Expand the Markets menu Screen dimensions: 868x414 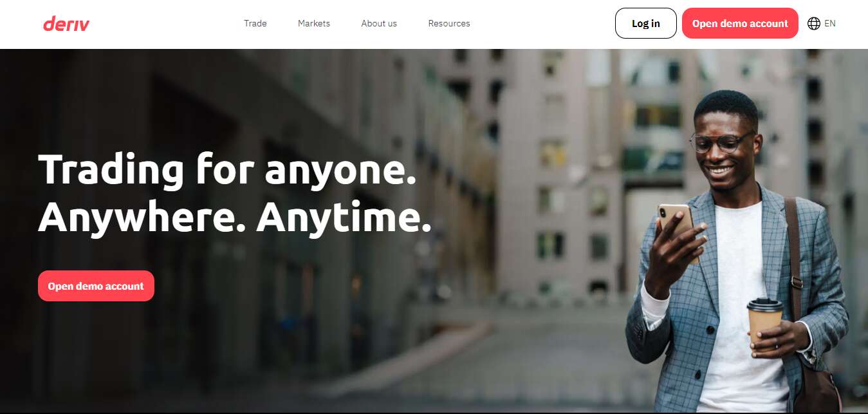click(x=314, y=23)
